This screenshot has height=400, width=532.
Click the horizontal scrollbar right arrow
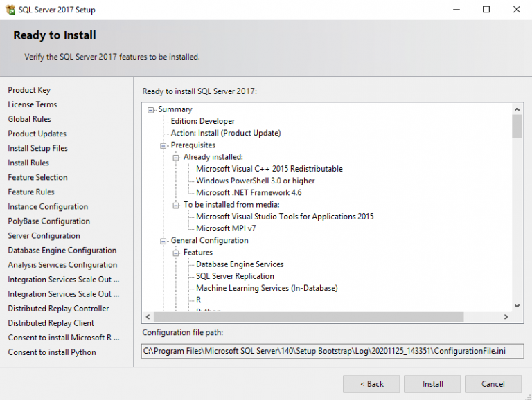[x=506, y=317]
